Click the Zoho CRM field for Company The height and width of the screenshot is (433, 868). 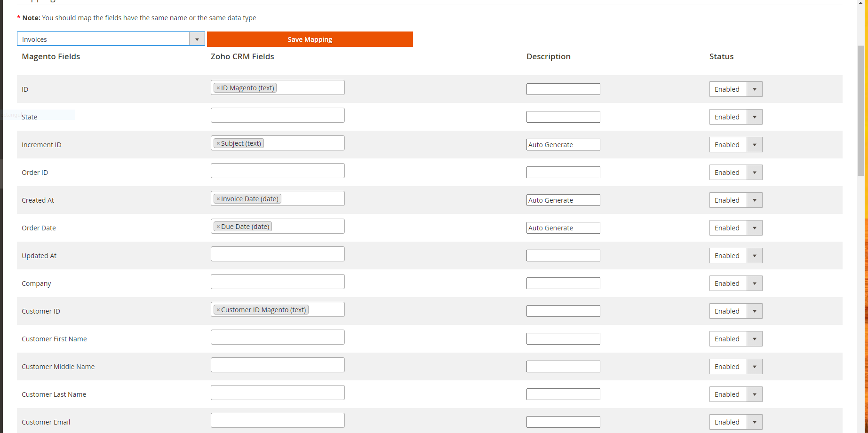(278, 281)
